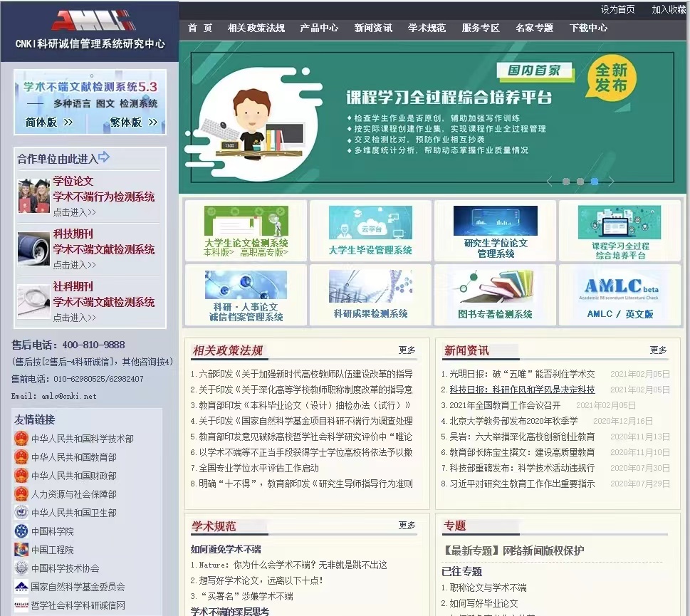Switch to the 学术规范 nav tab
This screenshot has width=690, height=616.
[426, 28]
